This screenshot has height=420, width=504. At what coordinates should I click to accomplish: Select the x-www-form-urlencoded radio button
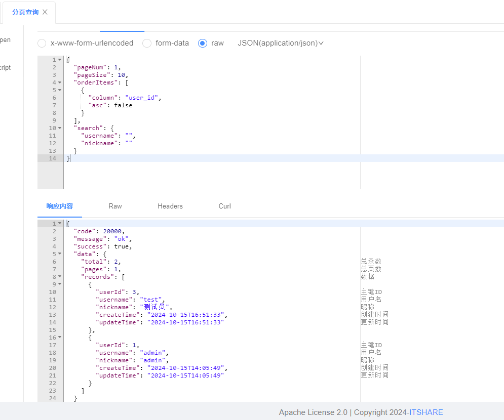pyautogui.click(x=42, y=44)
